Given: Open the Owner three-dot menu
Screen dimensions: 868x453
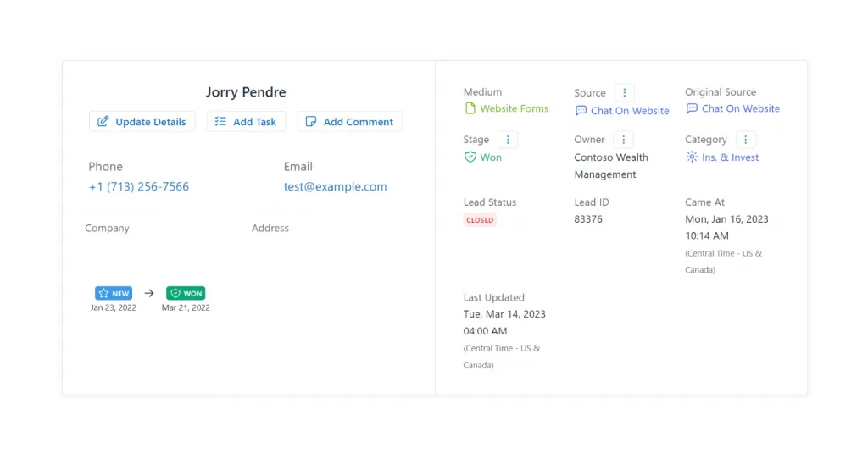Looking at the screenshot, I should [623, 140].
